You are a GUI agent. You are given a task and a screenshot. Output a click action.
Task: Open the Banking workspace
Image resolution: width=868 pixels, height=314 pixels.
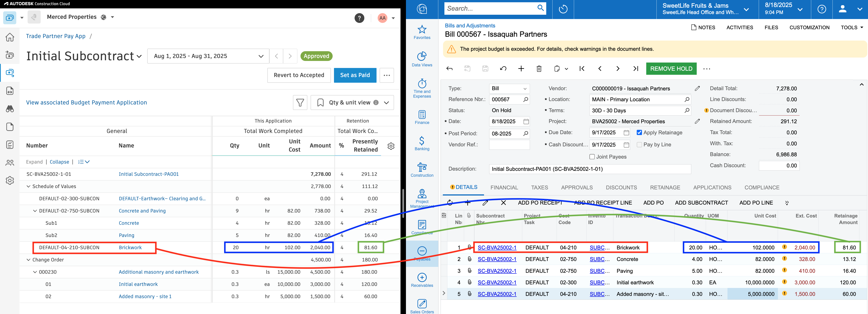(x=422, y=144)
